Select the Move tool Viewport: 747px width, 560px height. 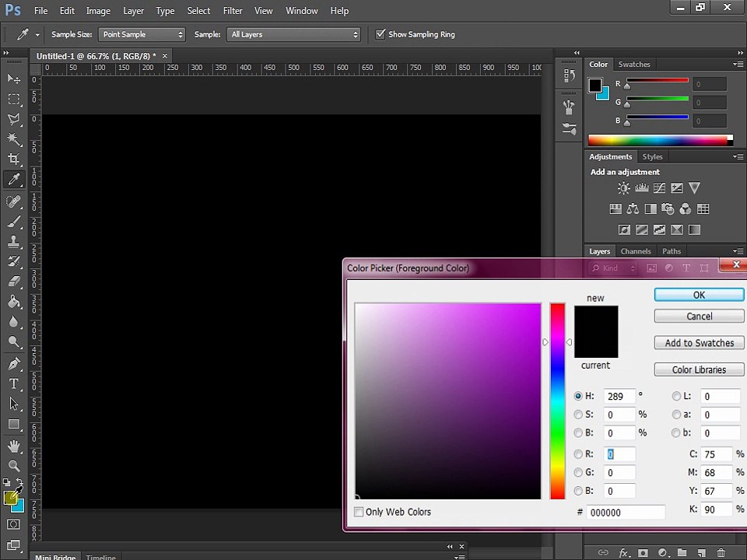click(x=14, y=78)
